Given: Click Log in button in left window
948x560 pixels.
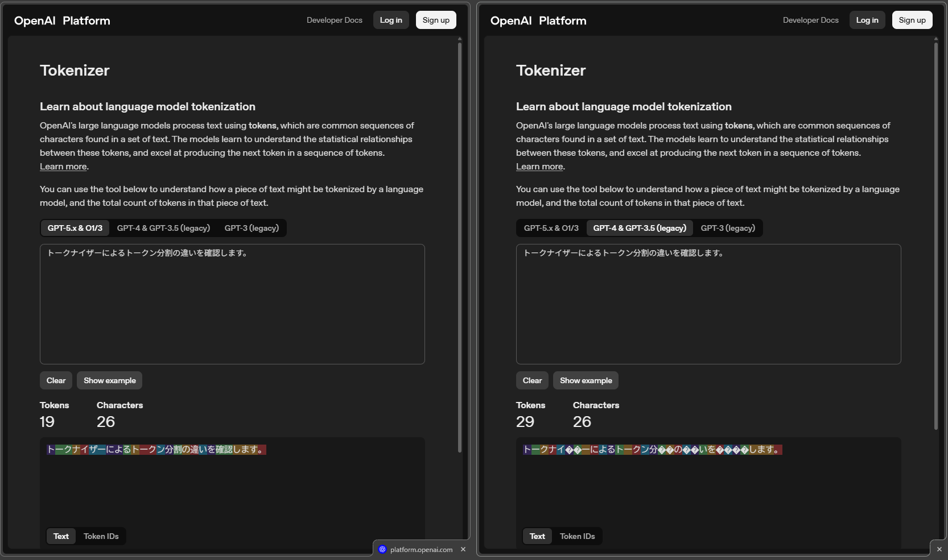Looking at the screenshot, I should (x=391, y=20).
